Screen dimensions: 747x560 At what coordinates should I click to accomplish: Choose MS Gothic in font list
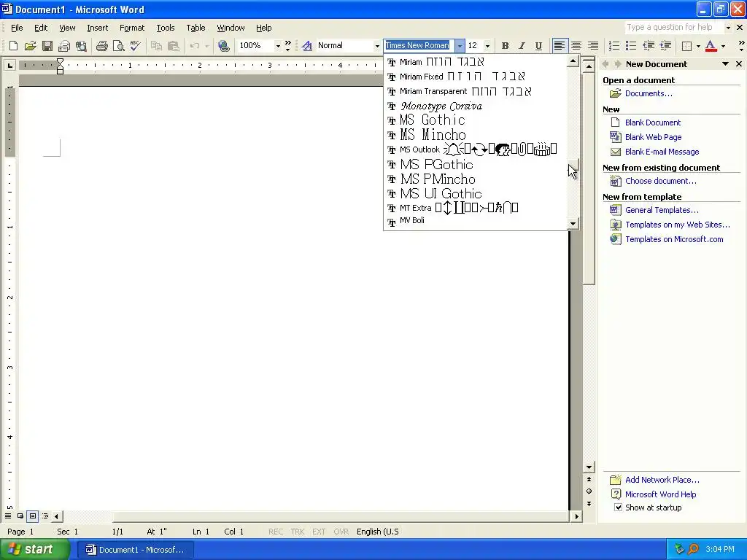(x=476, y=120)
